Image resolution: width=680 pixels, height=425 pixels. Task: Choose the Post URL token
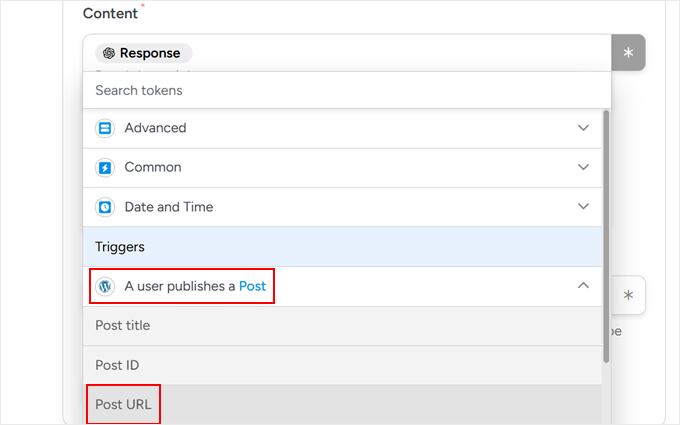123,405
